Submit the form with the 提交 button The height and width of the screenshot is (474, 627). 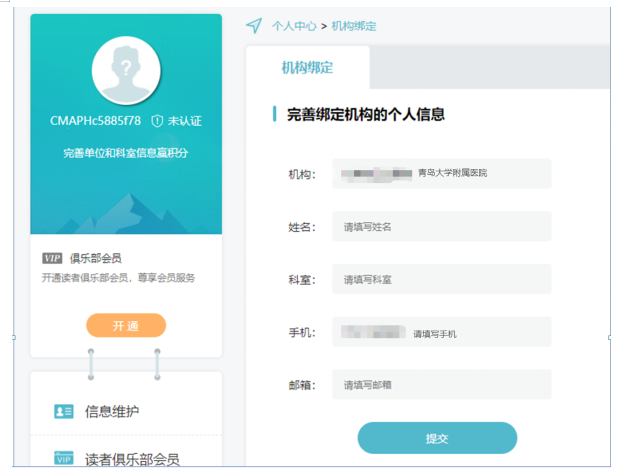437,438
